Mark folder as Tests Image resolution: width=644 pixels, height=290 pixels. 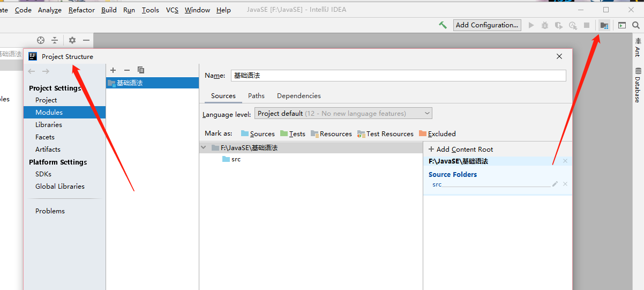tap(293, 134)
